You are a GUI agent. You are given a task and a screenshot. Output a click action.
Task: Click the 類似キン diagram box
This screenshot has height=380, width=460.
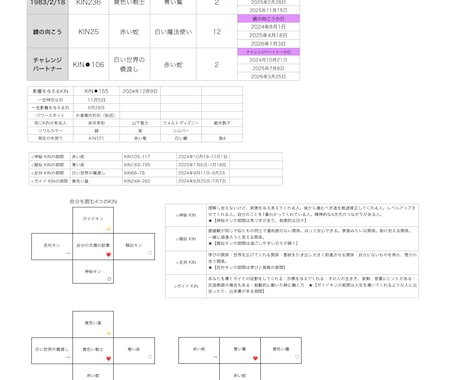(x=134, y=246)
